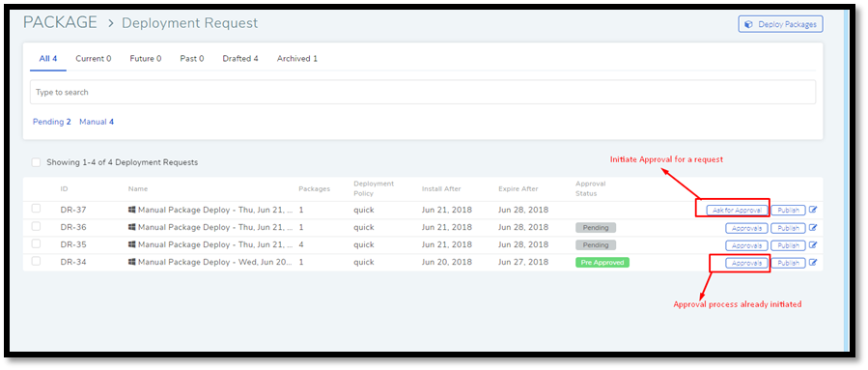
Task: Click the Install After column header
Action: pyautogui.click(x=441, y=189)
